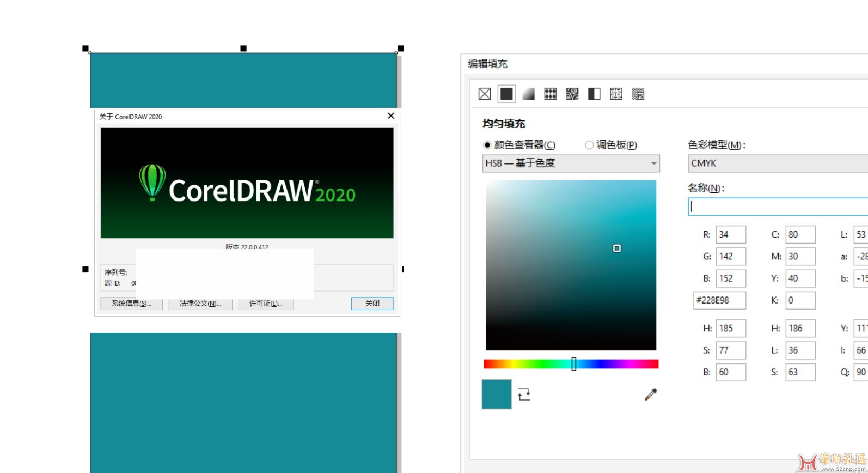
Task: Select the 颜色查看器 radio button
Action: (487, 145)
